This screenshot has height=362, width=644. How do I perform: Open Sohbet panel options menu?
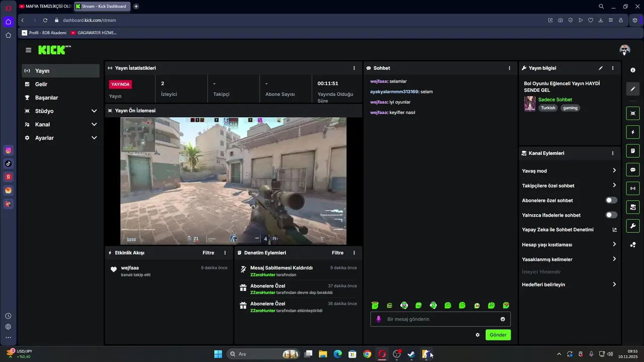[509, 68]
